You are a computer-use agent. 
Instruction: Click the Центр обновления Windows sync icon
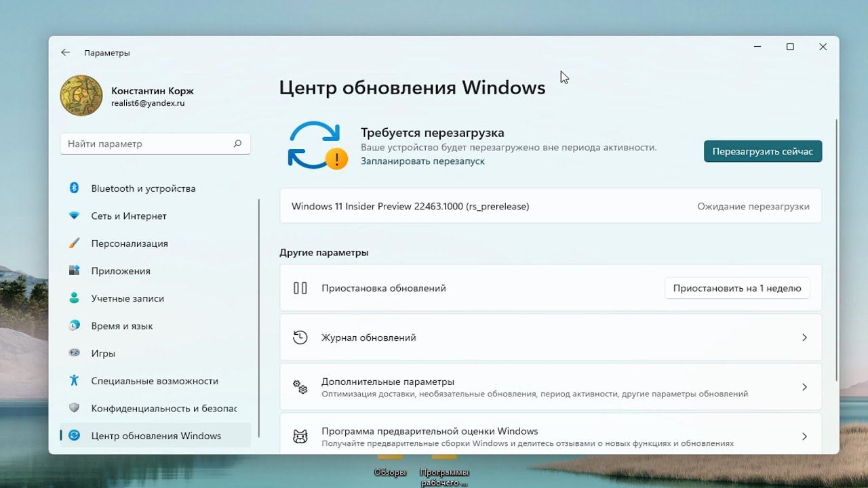(75, 435)
